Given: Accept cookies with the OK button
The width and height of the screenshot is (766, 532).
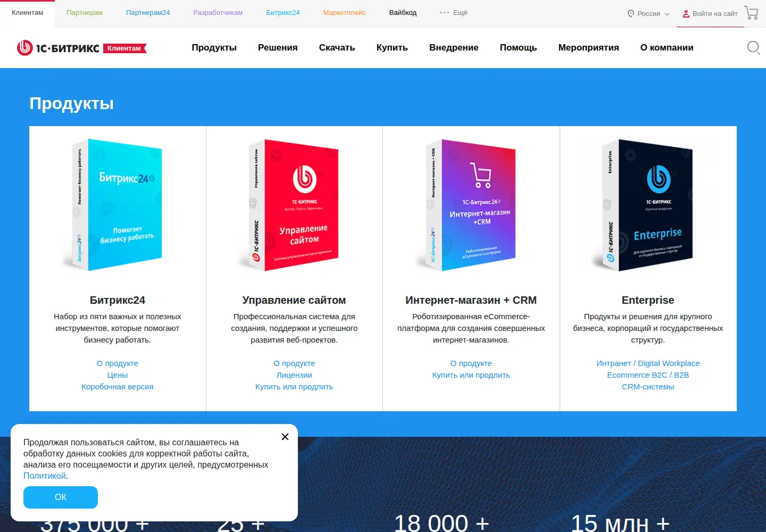Looking at the screenshot, I should point(61,497).
